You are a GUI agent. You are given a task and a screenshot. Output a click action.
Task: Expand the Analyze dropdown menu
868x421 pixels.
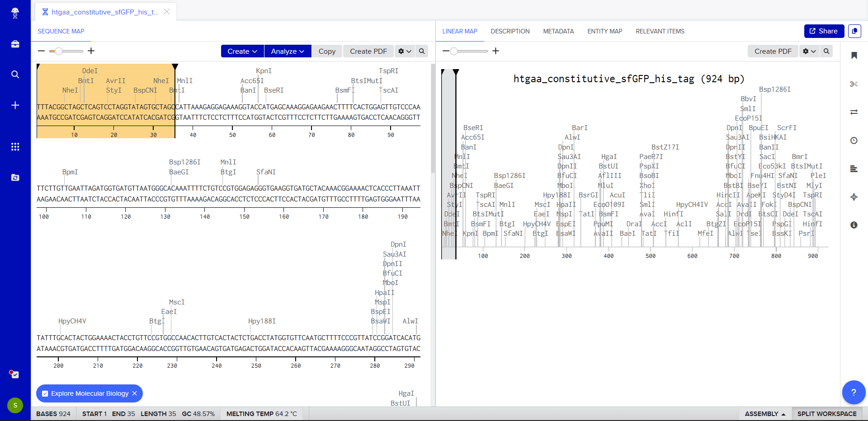[288, 51]
